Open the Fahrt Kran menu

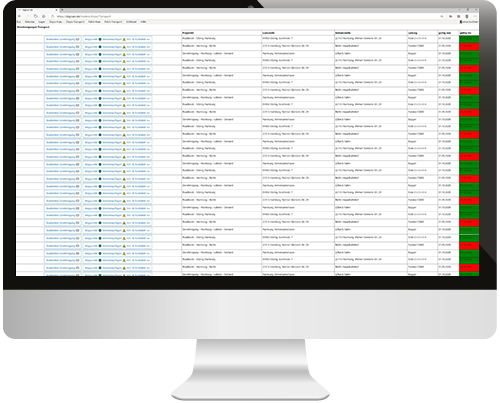coord(94,22)
